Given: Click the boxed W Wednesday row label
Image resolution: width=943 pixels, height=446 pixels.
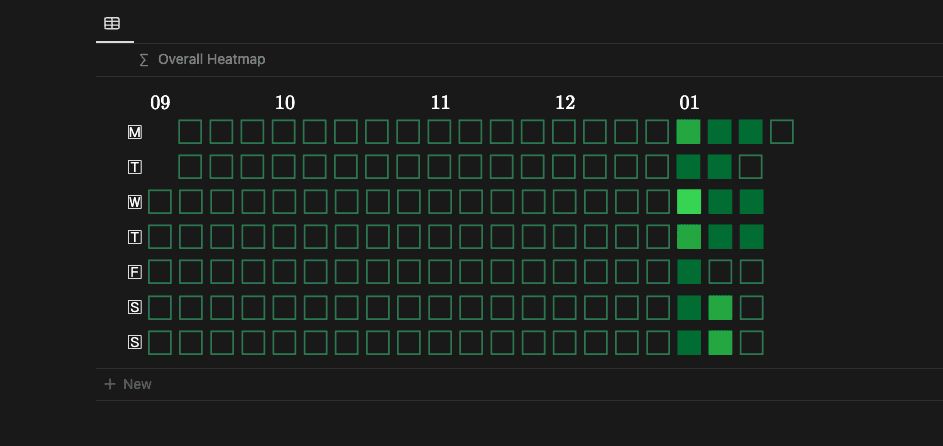Looking at the screenshot, I should [x=135, y=202].
